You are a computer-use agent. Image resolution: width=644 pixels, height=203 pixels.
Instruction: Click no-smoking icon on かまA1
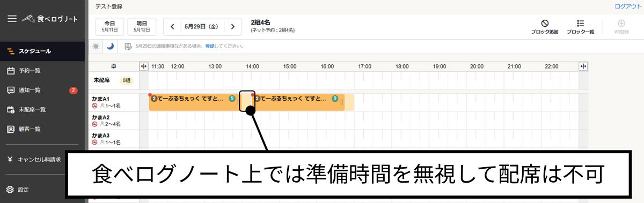[x=94, y=106]
